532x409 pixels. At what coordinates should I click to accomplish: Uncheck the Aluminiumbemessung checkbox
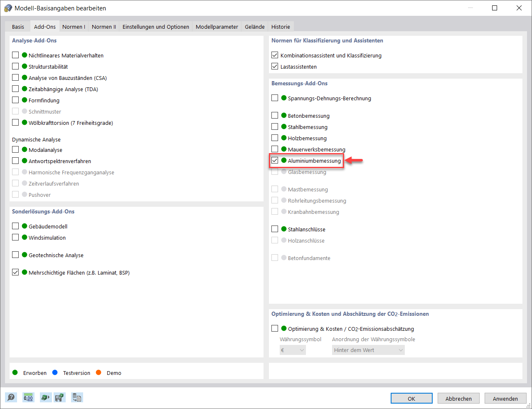[275, 161]
